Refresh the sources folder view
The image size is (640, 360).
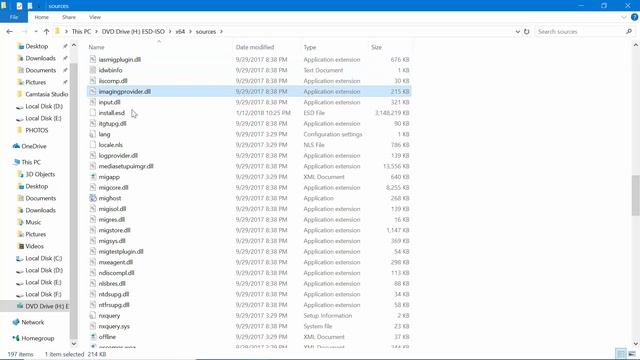pos(527,31)
